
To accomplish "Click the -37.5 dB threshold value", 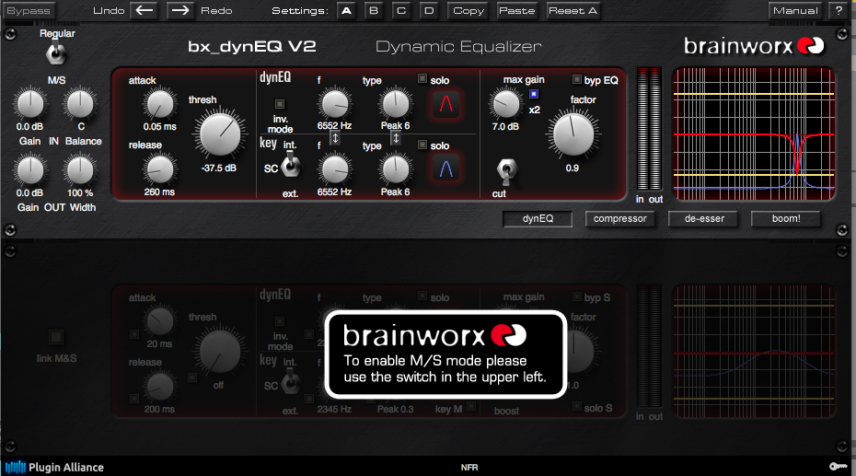I will pos(219,168).
